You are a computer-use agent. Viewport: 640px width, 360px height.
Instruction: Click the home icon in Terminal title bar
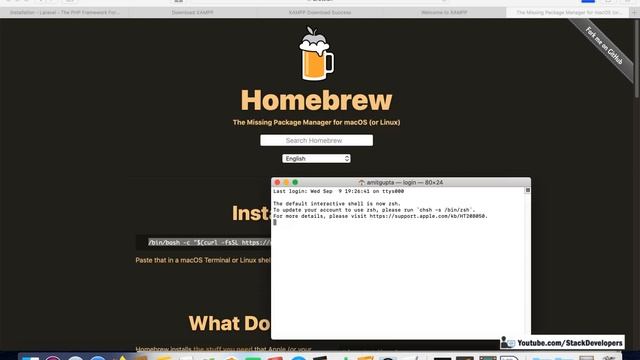(x=361, y=182)
